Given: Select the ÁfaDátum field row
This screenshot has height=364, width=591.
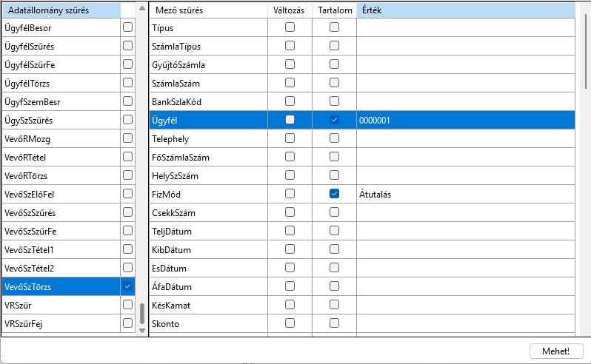Looking at the screenshot, I should coord(208,286).
